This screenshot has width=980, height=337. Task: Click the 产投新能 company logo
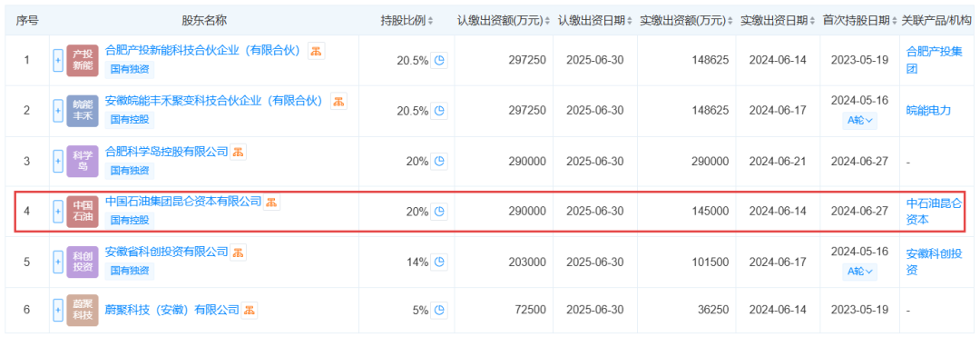pyautogui.click(x=83, y=61)
